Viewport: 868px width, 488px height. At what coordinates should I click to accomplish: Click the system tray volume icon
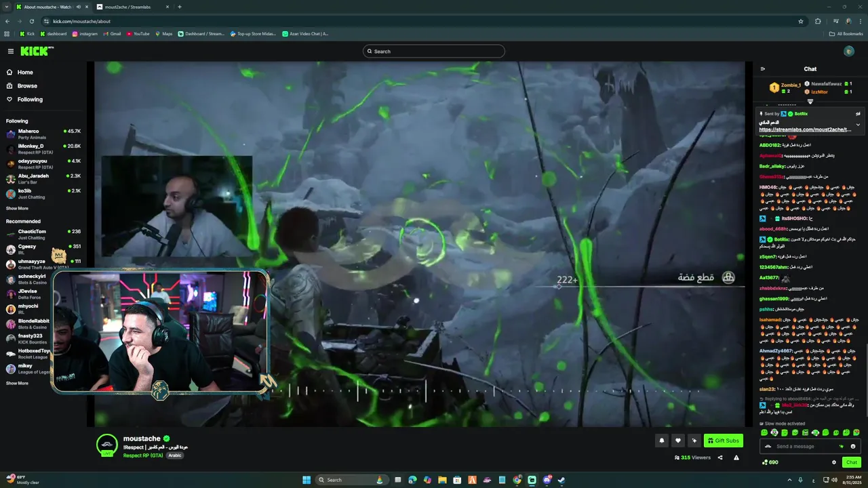point(834,480)
